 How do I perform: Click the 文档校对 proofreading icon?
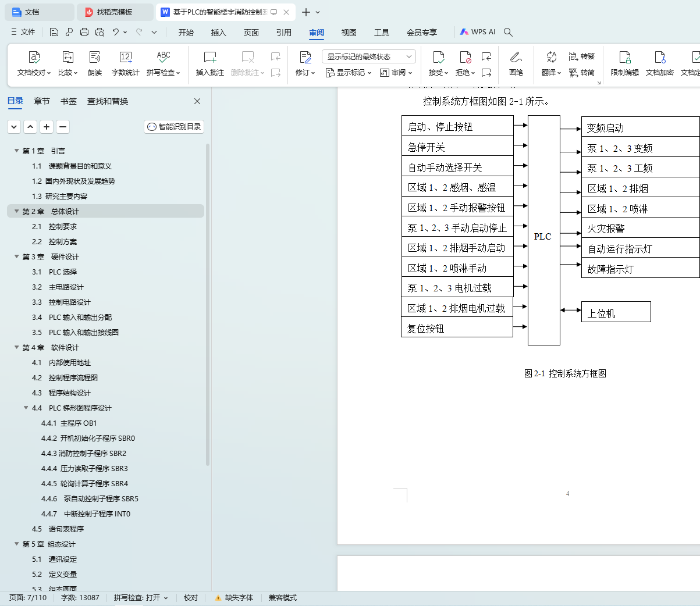tap(34, 57)
